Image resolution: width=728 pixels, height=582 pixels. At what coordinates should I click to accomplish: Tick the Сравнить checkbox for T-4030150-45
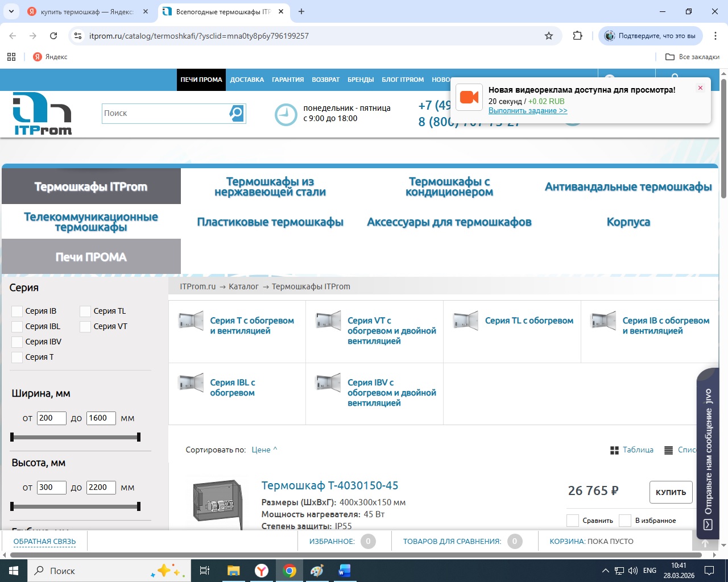coord(573,521)
